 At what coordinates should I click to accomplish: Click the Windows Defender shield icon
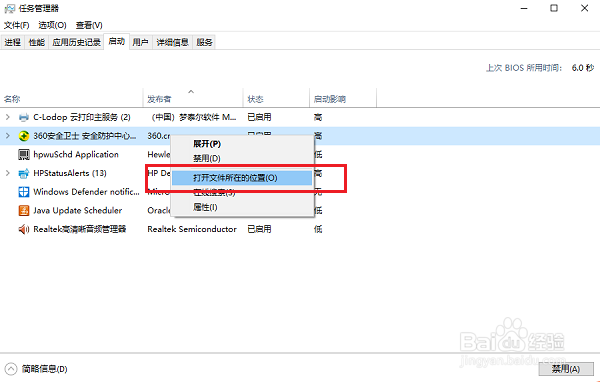24,192
